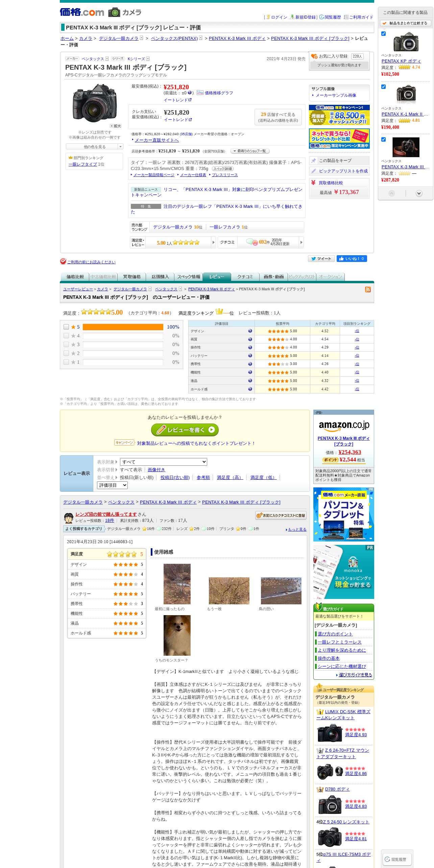The width and height of the screenshot is (434, 868).
Task: Click the レビューを書く button
Action: 185,430
